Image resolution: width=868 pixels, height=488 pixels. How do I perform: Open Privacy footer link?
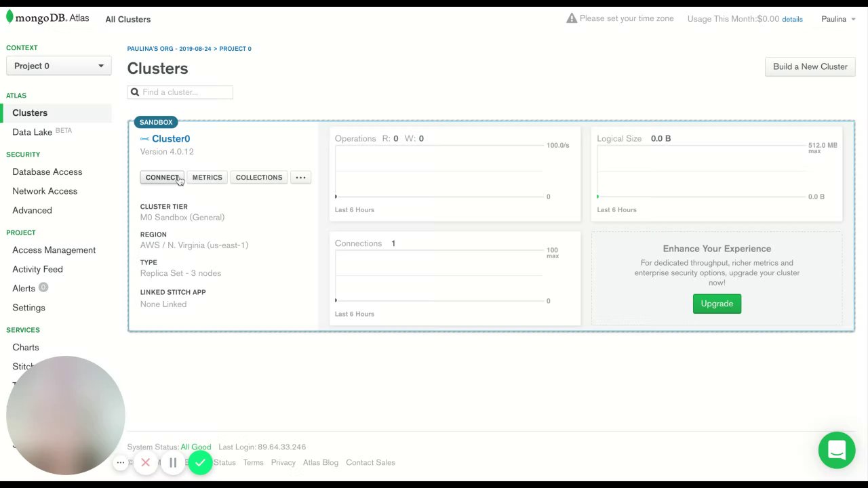click(283, 463)
